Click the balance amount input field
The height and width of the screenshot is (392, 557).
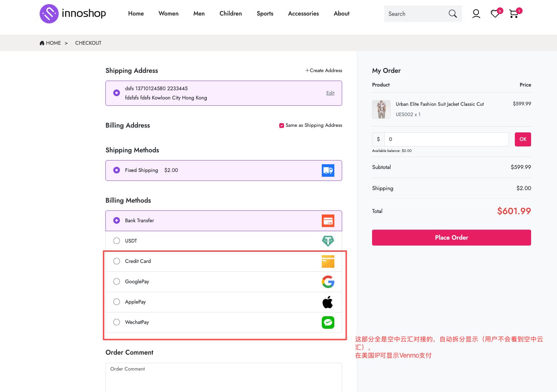tap(446, 139)
